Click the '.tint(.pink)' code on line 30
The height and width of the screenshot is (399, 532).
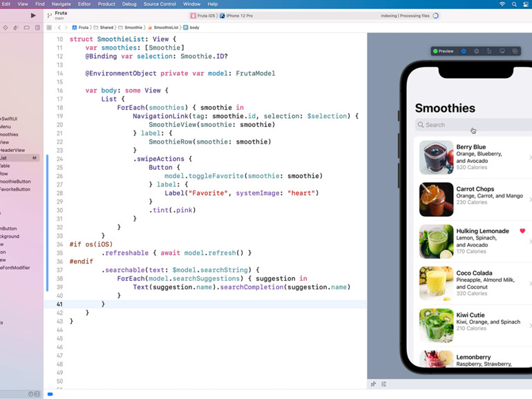(x=172, y=210)
